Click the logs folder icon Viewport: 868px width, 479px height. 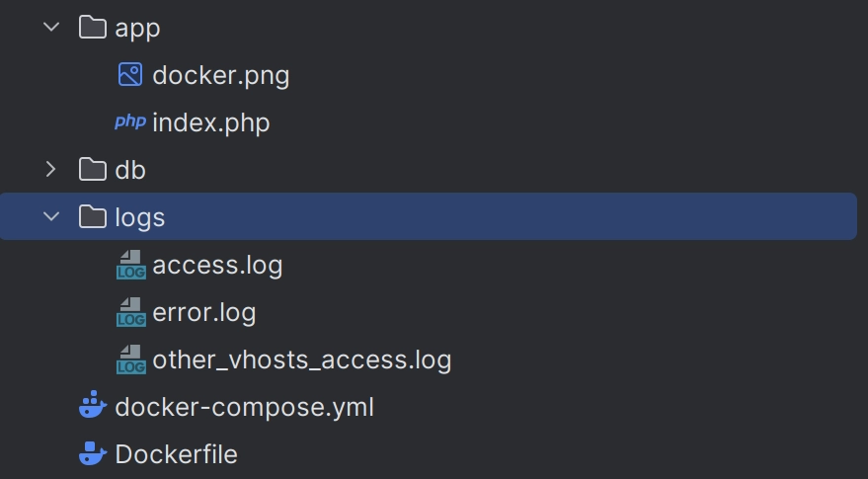pyautogui.click(x=93, y=217)
